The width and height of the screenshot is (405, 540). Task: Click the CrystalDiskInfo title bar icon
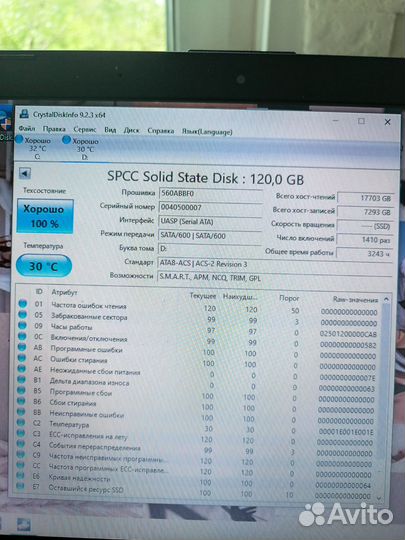point(24,113)
